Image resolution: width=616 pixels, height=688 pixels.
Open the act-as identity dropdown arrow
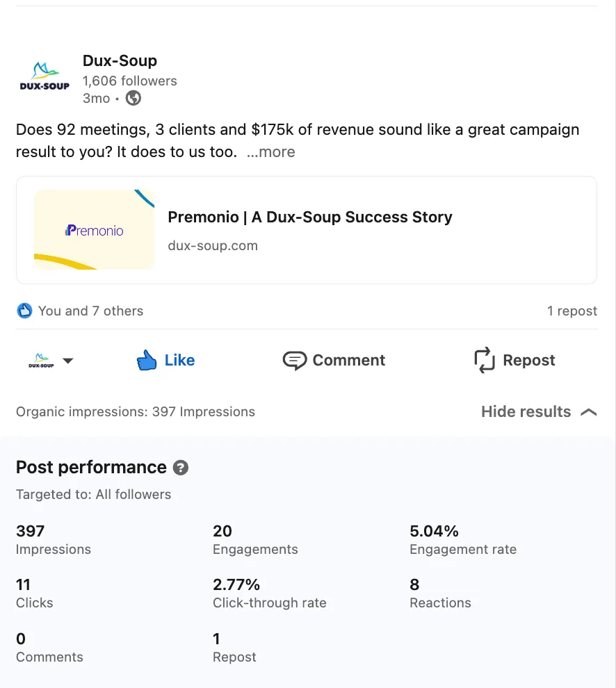[68, 361]
